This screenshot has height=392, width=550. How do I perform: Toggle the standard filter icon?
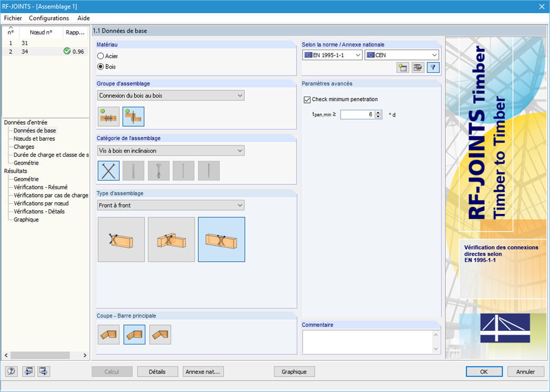click(433, 68)
